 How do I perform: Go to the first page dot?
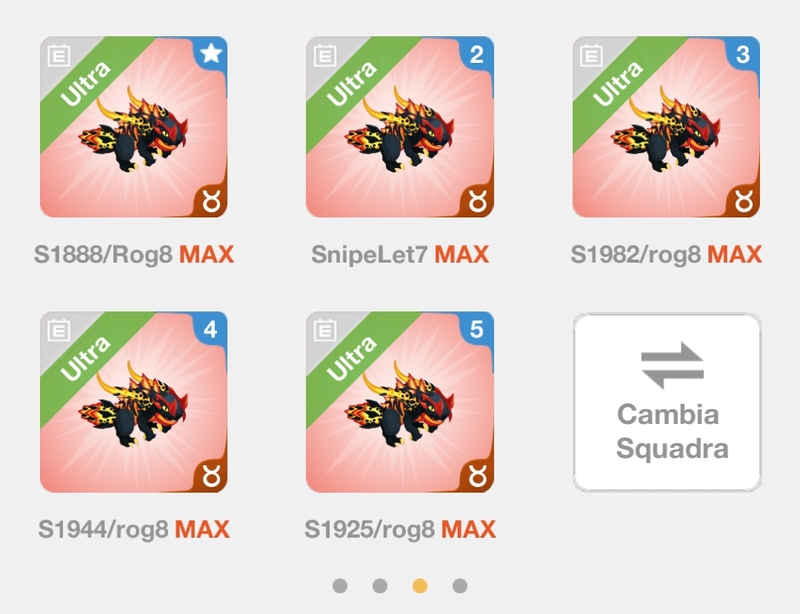coord(340,585)
